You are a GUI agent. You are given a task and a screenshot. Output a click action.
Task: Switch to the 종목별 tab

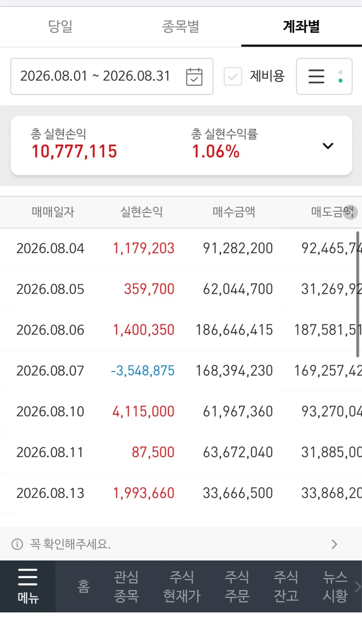click(180, 27)
